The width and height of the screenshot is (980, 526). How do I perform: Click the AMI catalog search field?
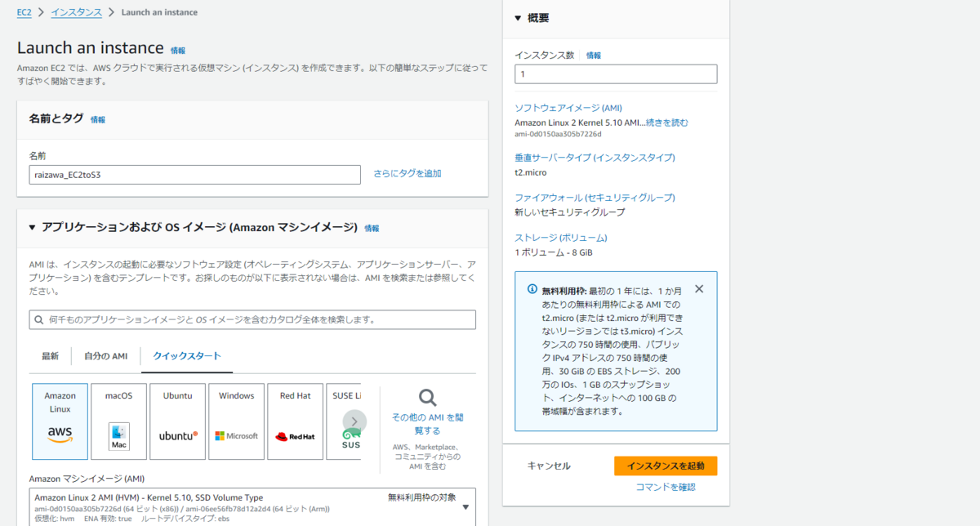point(252,319)
